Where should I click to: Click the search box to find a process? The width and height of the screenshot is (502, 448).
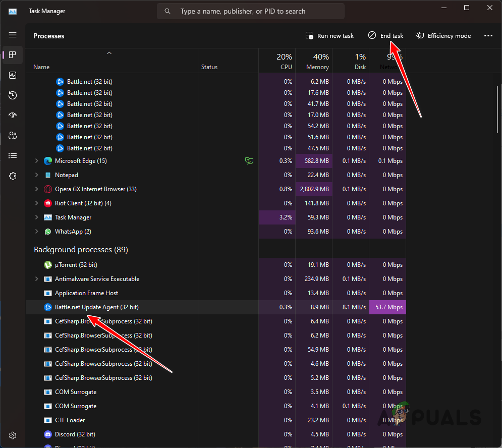coord(250,11)
